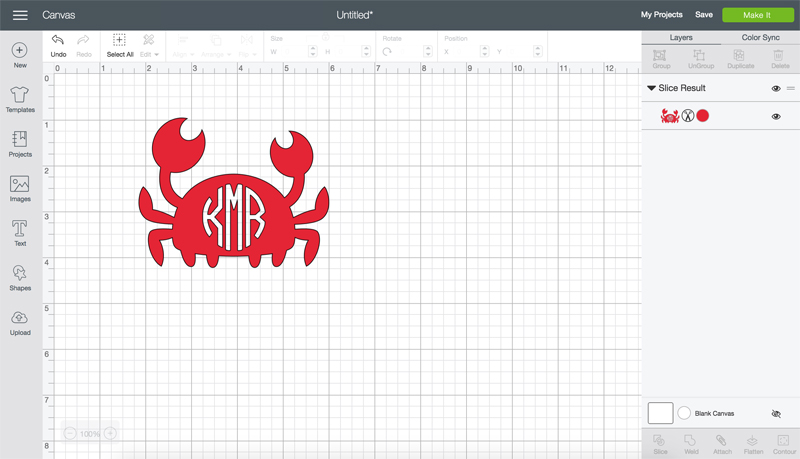Open the Projects panel

tap(20, 144)
